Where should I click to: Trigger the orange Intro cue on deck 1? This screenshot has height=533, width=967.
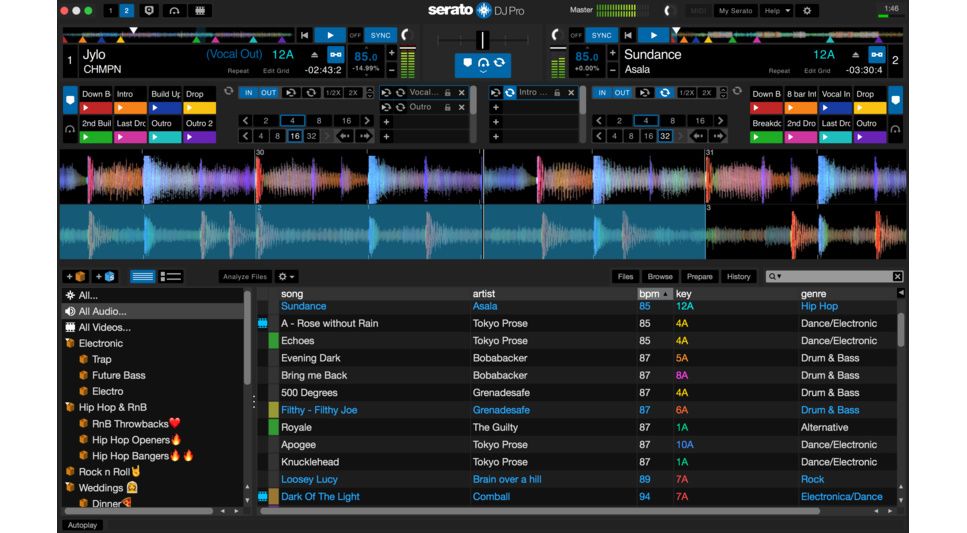(130, 108)
